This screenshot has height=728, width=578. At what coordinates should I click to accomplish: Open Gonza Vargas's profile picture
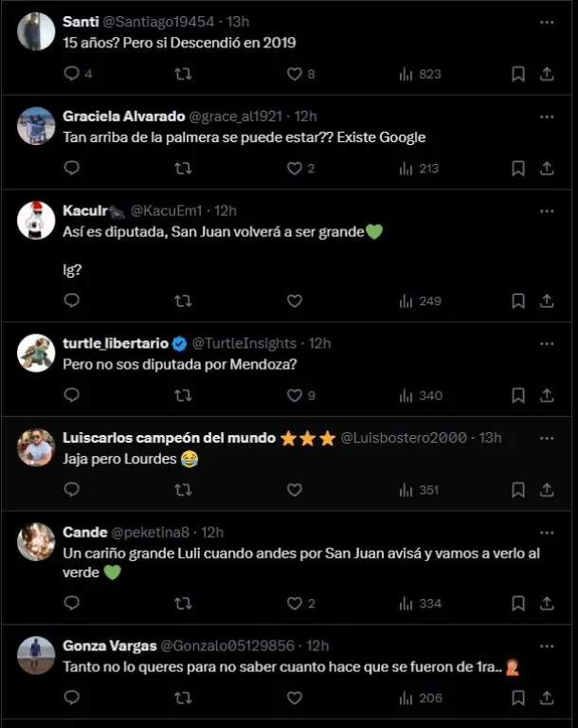36,654
